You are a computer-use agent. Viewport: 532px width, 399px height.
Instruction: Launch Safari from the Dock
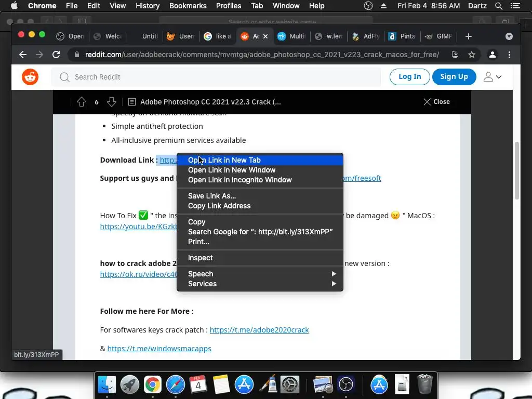tap(176, 384)
